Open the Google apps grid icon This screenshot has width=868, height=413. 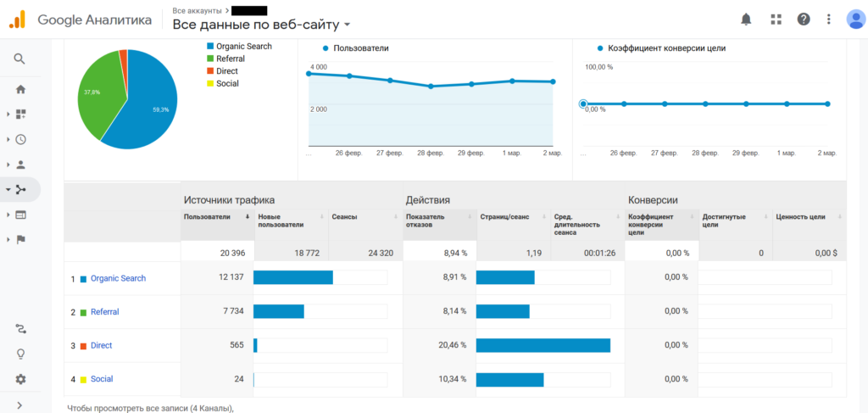[x=776, y=19]
